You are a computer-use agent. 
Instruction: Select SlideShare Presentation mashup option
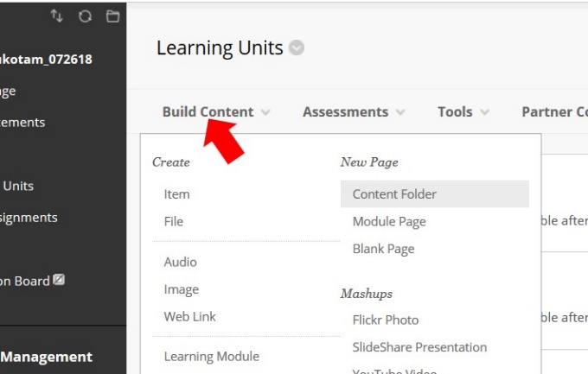tap(419, 347)
